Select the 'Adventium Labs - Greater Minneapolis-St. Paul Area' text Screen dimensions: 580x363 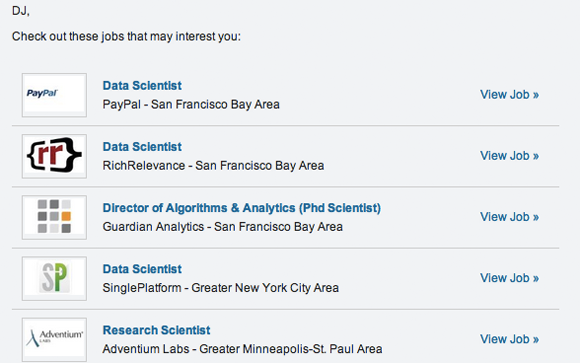pos(242,349)
